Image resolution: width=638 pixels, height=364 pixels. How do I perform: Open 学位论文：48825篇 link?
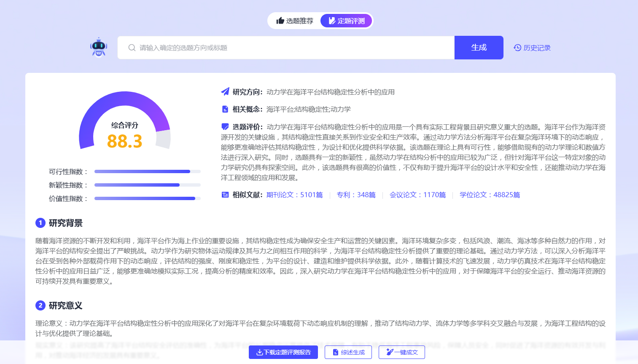490,195
